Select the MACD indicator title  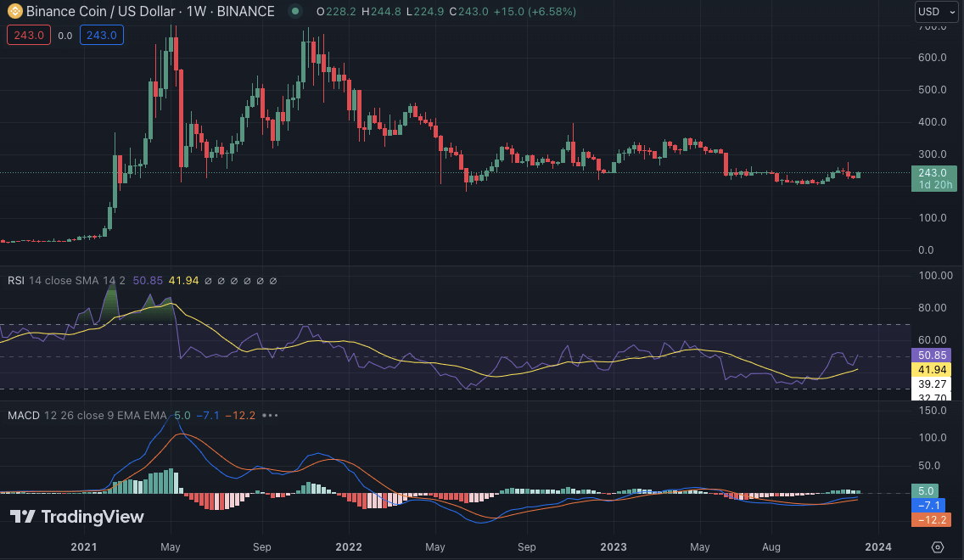click(x=24, y=416)
